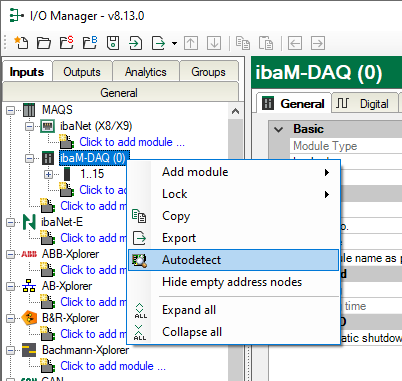Click the save configuration disk icon
The image size is (402, 381).
(113, 43)
